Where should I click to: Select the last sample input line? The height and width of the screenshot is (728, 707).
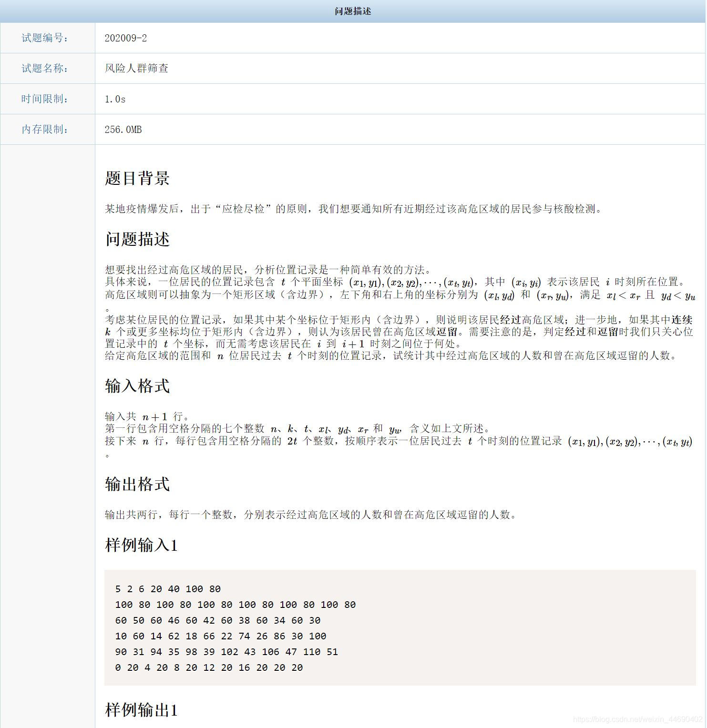pos(208,667)
